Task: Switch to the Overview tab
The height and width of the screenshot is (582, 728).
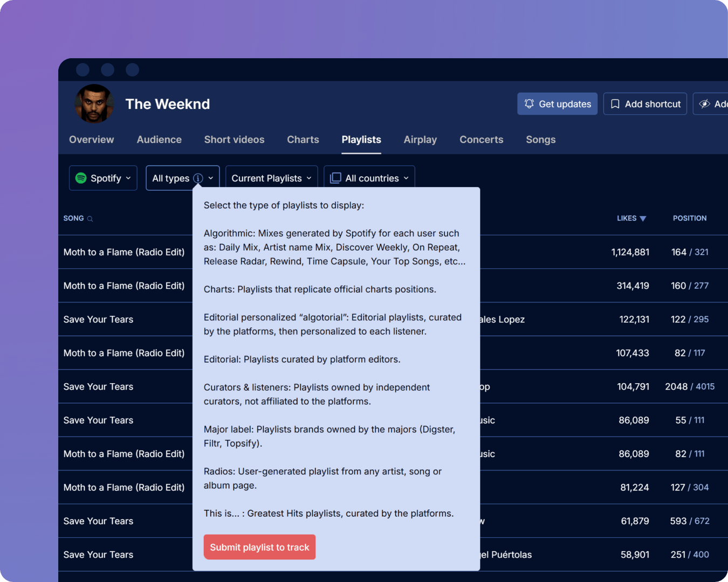Action: point(91,140)
